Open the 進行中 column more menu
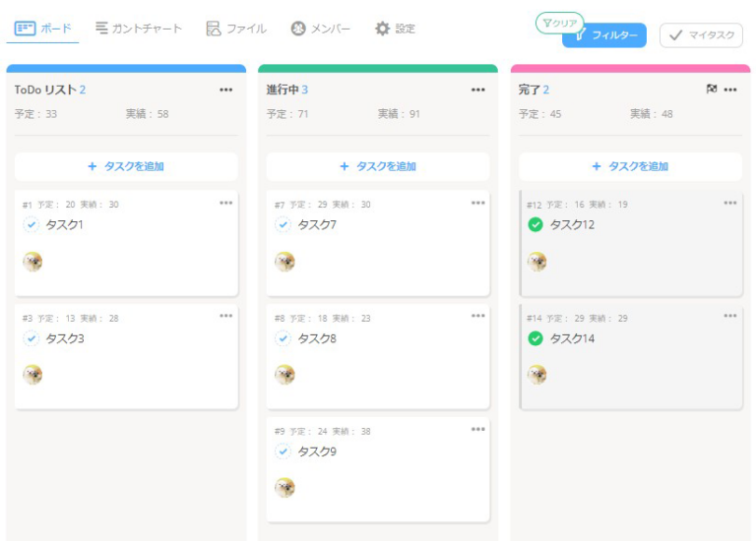The width and height of the screenshot is (756, 541). (x=478, y=90)
